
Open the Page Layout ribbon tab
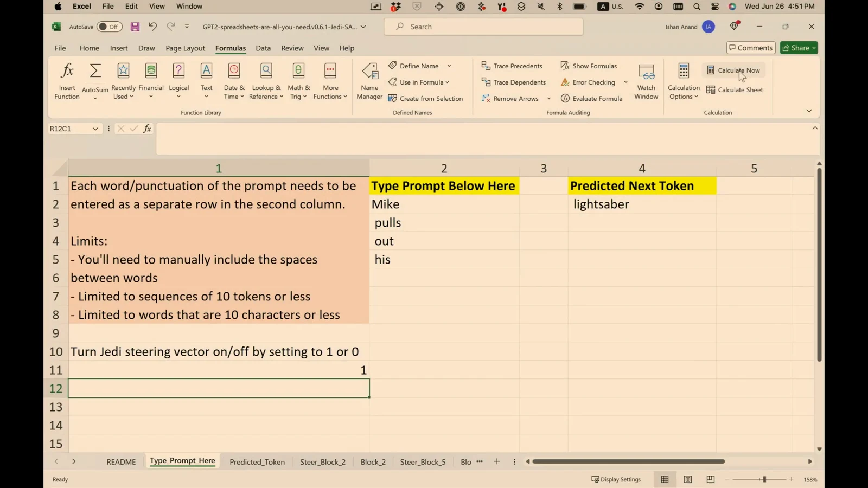pos(185,48)
